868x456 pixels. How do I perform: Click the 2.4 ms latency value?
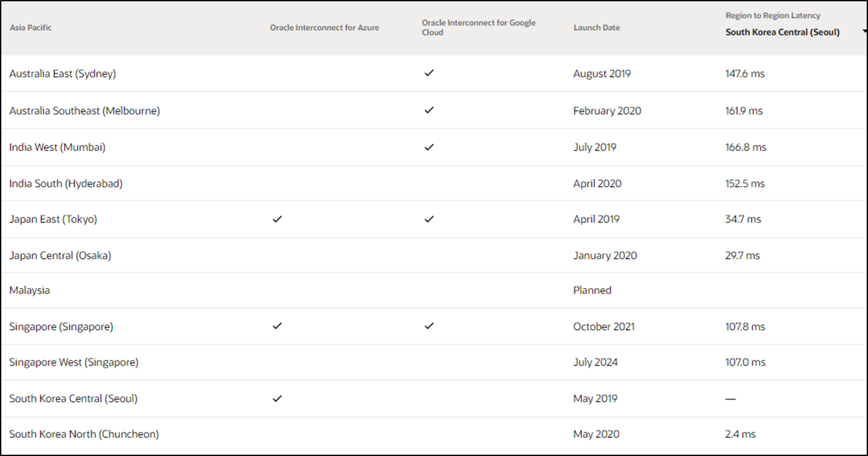point(740,434)
